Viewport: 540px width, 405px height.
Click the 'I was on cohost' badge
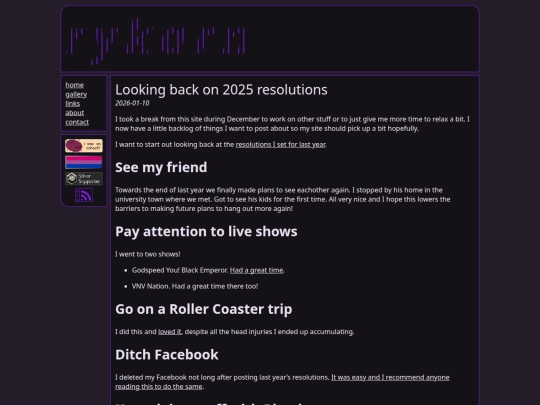[84, 146]
